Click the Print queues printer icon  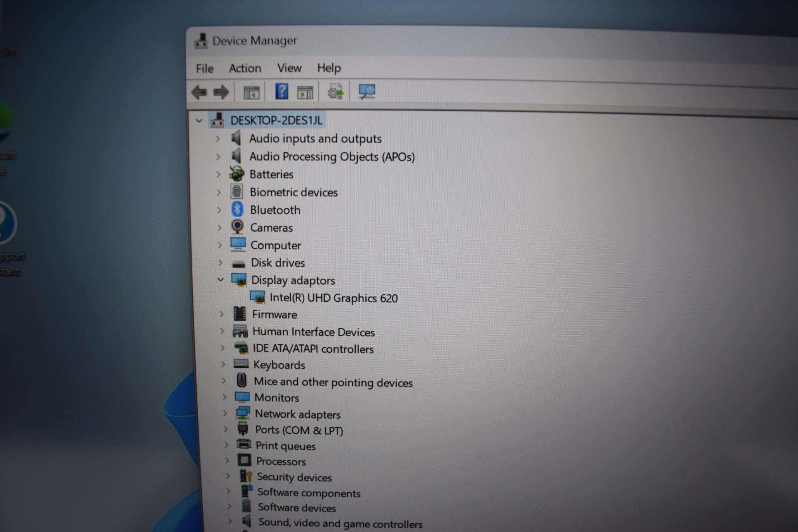coord(243,444)
